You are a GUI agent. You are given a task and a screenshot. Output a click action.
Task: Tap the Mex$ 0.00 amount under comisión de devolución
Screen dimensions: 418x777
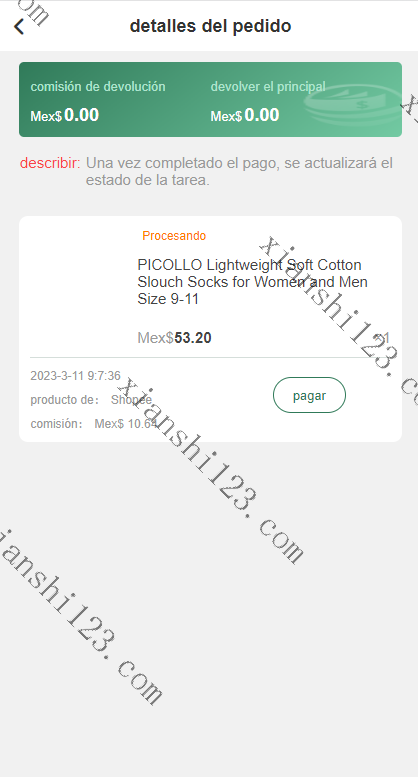coord(65,115)
